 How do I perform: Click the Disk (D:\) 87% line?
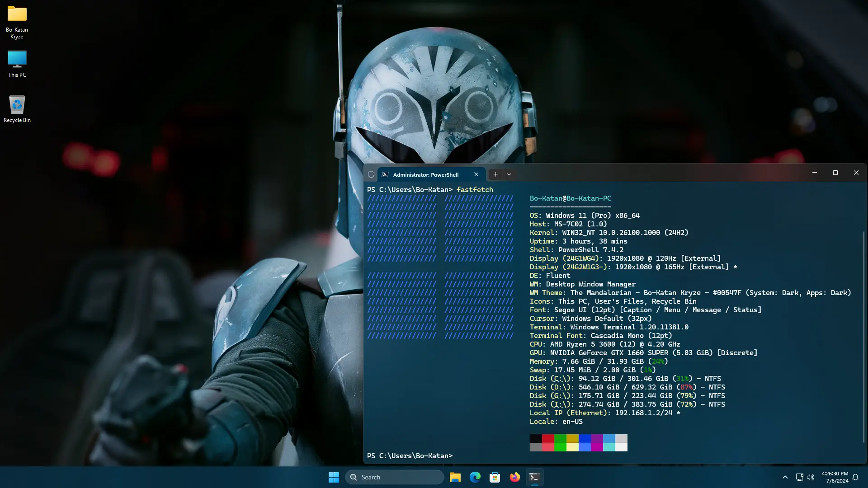click(x=627, y=387)
